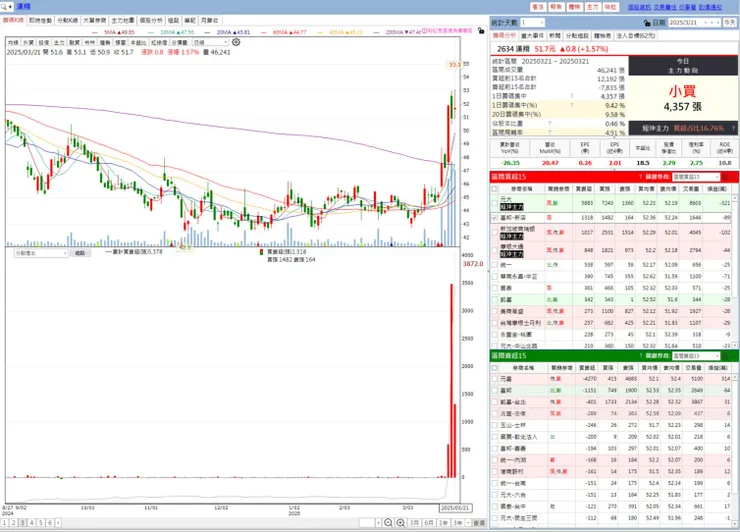The width and height of the screenshot is (740, 532).
Task: Open the 統計天數 dropdown
Action: click(x=532, y=23)
